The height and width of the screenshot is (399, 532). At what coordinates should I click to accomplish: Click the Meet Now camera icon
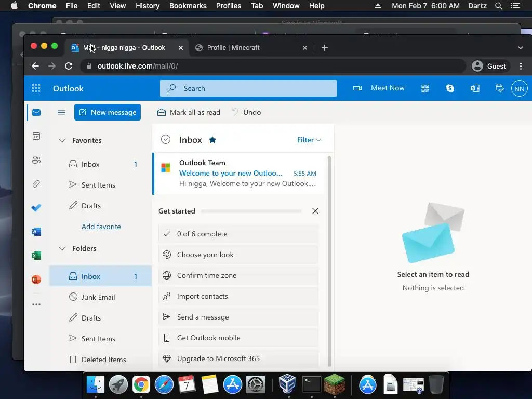tap(357, 88)
